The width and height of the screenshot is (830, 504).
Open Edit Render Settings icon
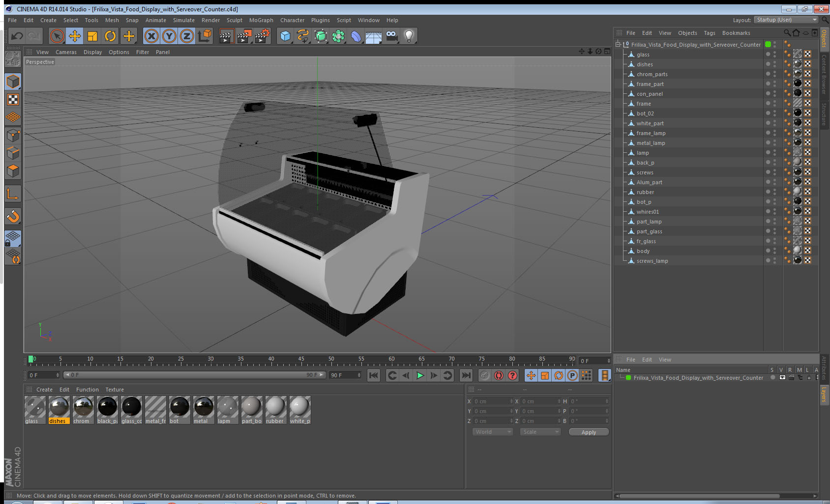pos(262,36)
